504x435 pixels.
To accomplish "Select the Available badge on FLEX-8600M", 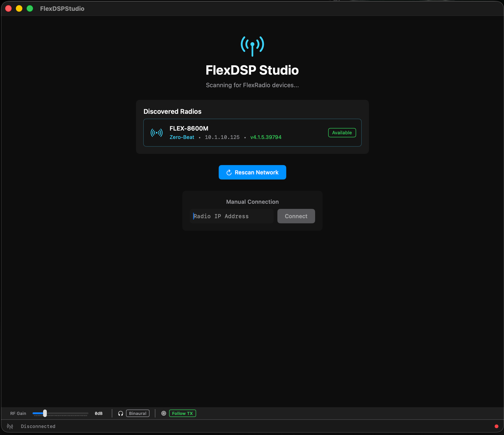I will click(342, 133).
